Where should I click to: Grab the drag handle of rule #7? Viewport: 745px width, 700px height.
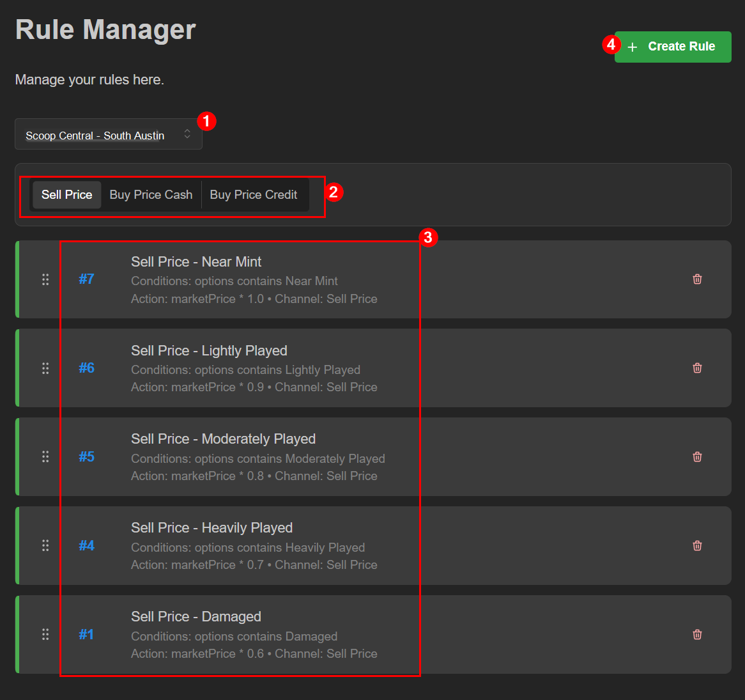(x=45, y=279)
